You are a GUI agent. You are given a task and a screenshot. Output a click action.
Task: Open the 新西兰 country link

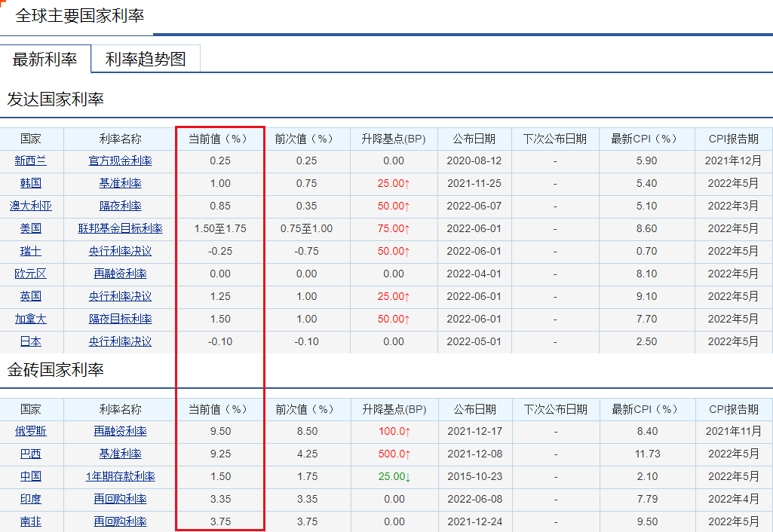coord(31,161)
